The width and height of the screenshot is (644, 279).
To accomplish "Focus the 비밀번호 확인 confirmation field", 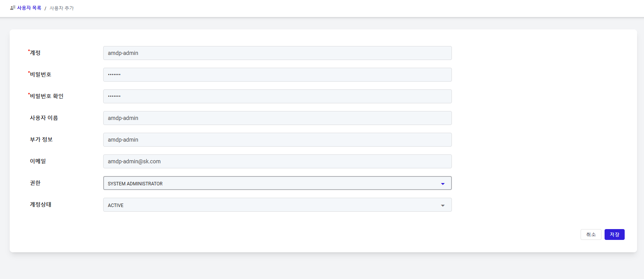I will click(x=277, y=96).
